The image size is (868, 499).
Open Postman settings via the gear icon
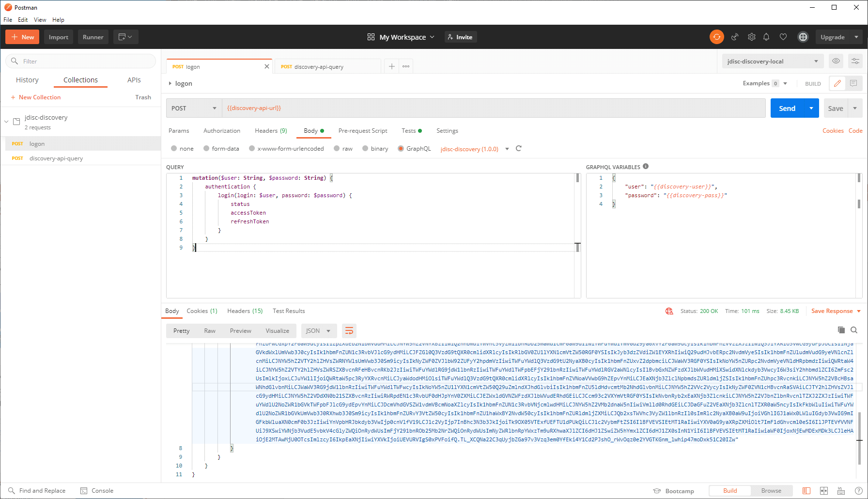(x=752, y=37)
